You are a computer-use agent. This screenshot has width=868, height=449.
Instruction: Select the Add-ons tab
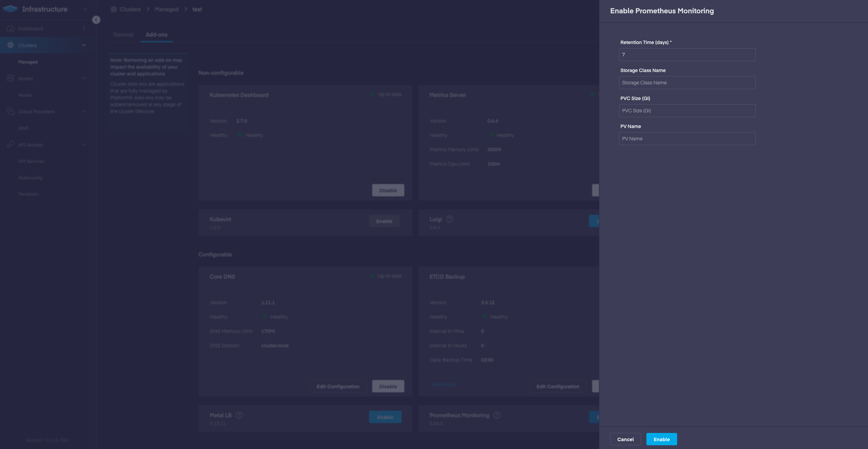click(x=156, y=34)
